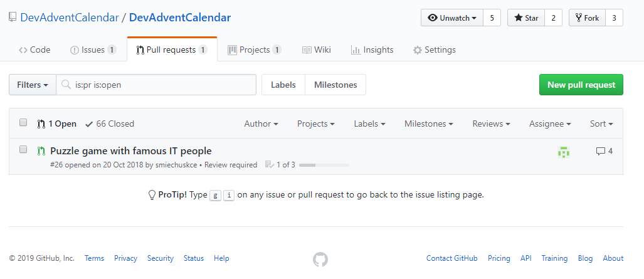The height and width of the screenshot is (279, 644).
Task: Click the open pull request icon beside title
Action: (x=41, y=151)
